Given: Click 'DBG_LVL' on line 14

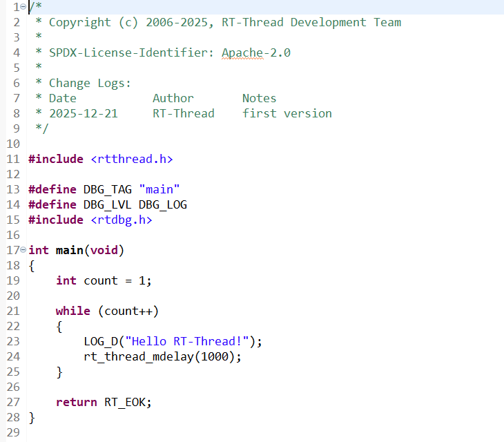Looking at the screenshot, I should 108,204.
